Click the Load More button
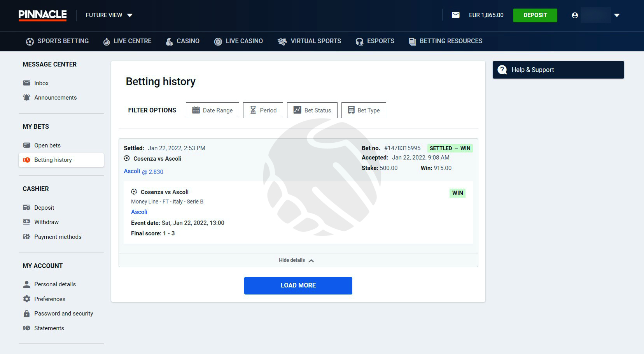 coord(298,286)
